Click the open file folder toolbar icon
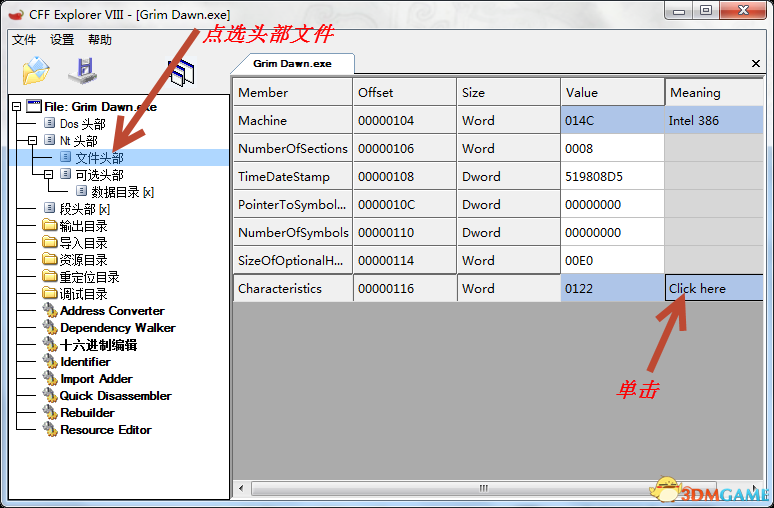 36,71
